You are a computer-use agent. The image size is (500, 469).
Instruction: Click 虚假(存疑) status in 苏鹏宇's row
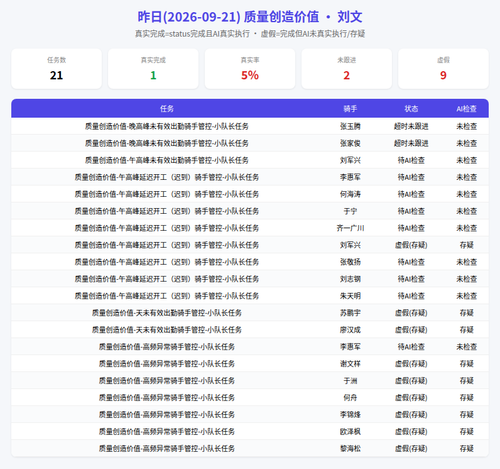point(411,313)
